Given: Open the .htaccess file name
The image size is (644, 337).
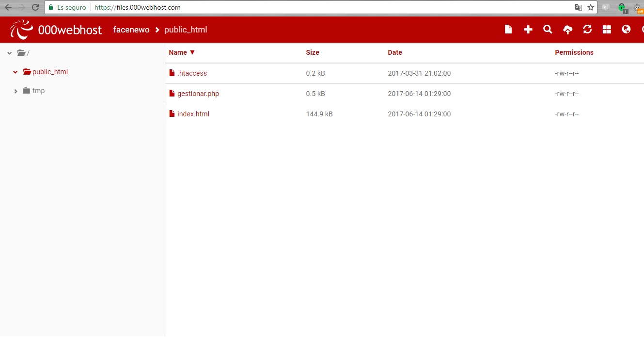Looking at the screenshot, I should tap(192, 73).
